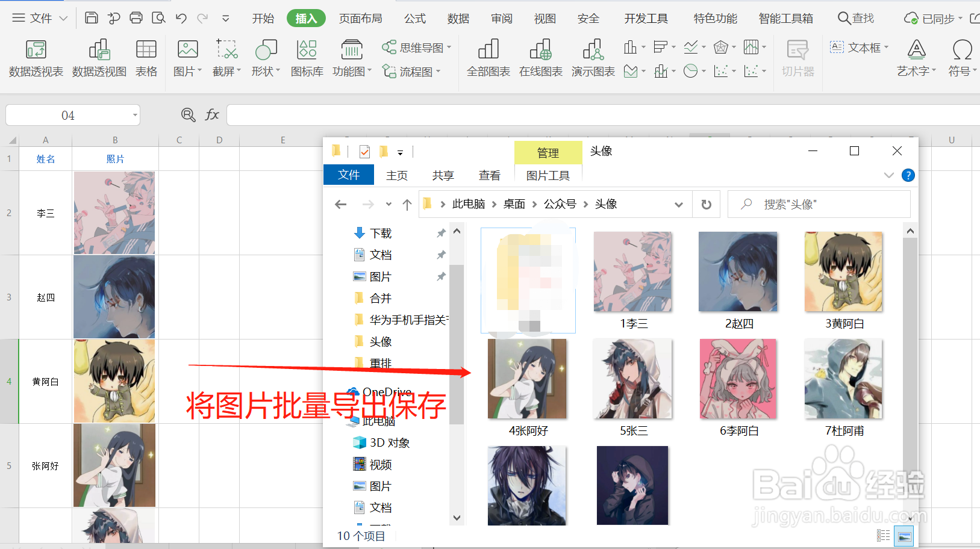Image resolution: width=980 pixels, height=549 pixels.
Task: Go up one folder level in Explorer
Action: click(407, 205)
